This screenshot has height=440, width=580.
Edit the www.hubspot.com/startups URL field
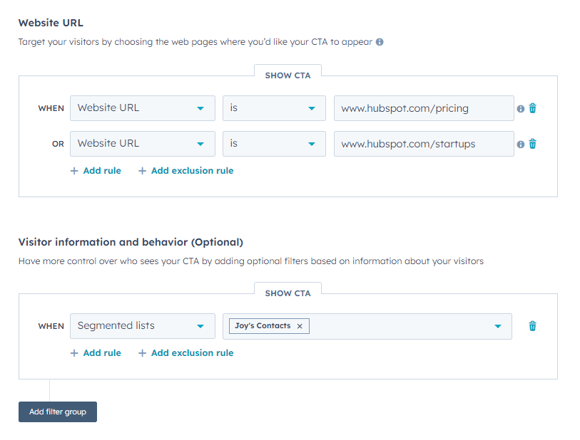click(x=424, y=143)
